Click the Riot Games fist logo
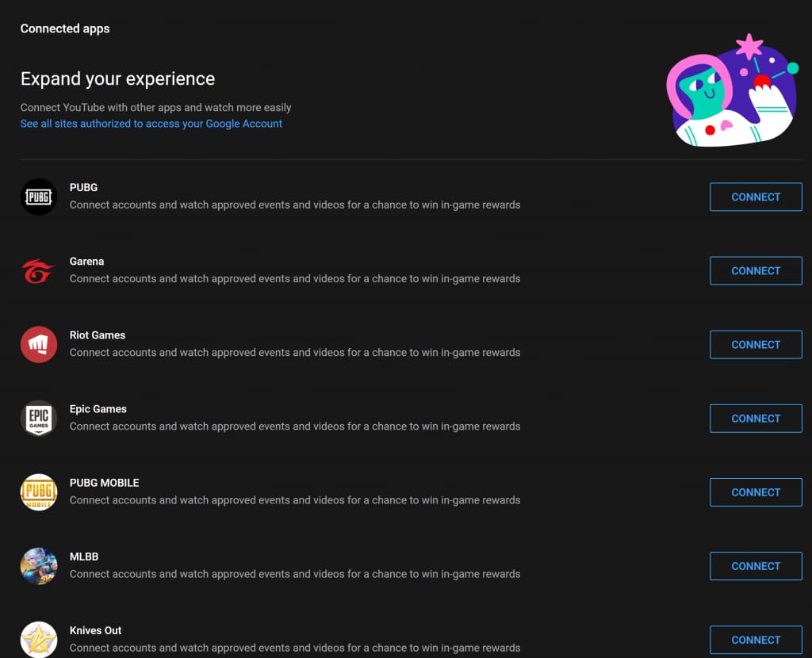Screen dimensions: 812x658 pos(39,344)
